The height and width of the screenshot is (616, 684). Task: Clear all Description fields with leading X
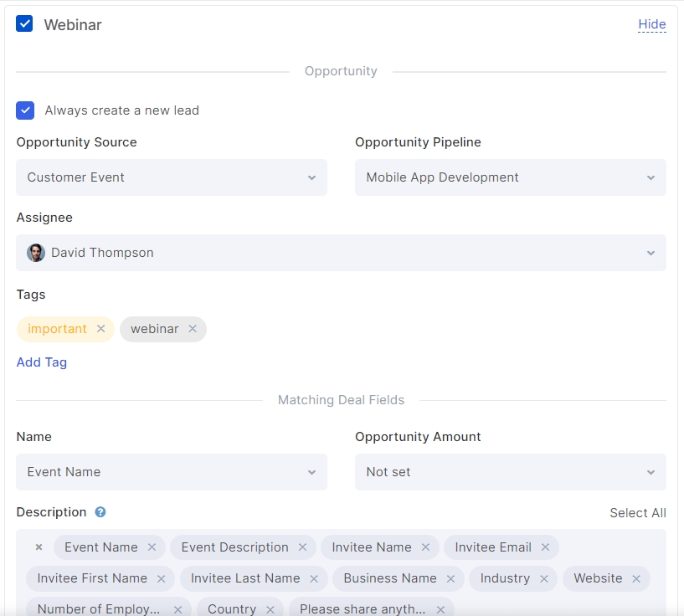click(39, 547)
